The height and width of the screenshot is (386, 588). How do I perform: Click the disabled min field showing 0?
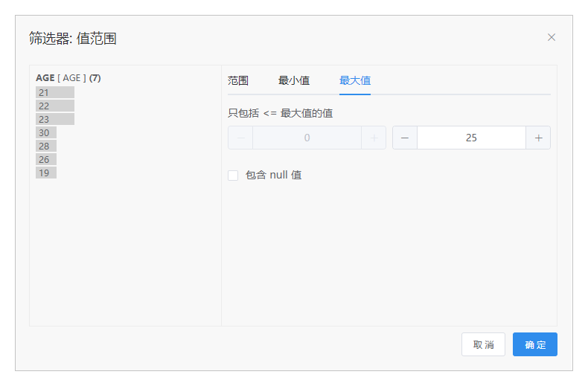[x=307, y=138]
